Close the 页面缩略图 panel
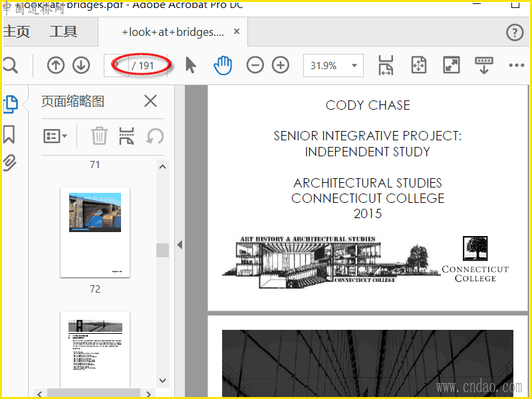Viewport: 532px width, 399px height. coord(150,101)
